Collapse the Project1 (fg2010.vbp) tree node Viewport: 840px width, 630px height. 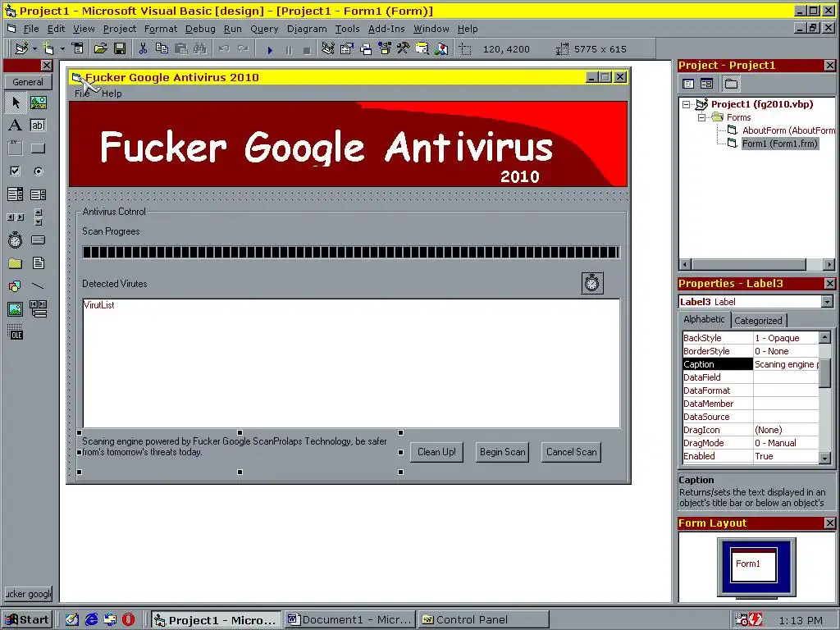point(687,104)
